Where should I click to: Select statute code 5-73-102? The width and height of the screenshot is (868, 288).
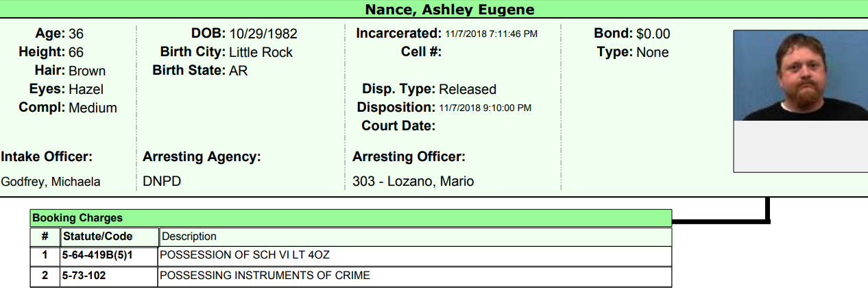84,276
